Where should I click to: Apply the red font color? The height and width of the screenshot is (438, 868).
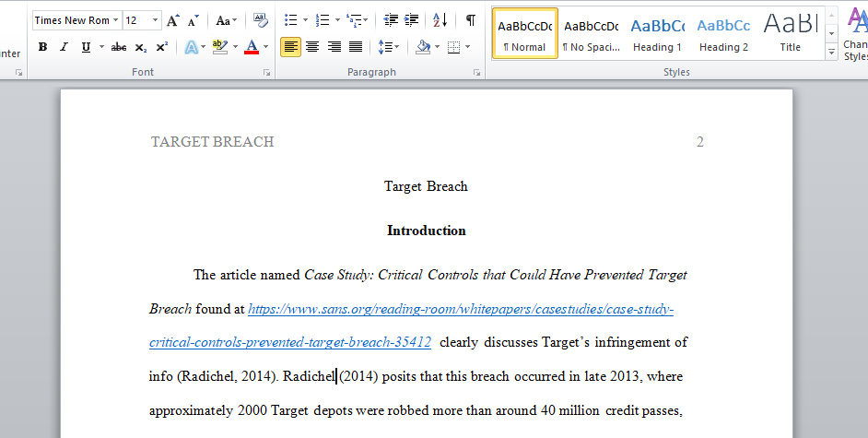pyautogui.click(x=252, y=47)
